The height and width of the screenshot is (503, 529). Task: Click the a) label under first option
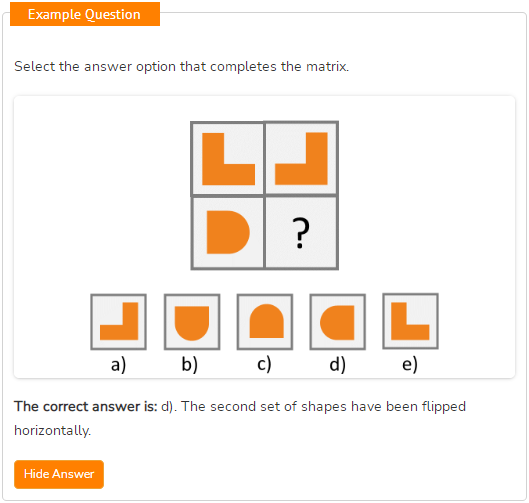(x=118, y=365)
